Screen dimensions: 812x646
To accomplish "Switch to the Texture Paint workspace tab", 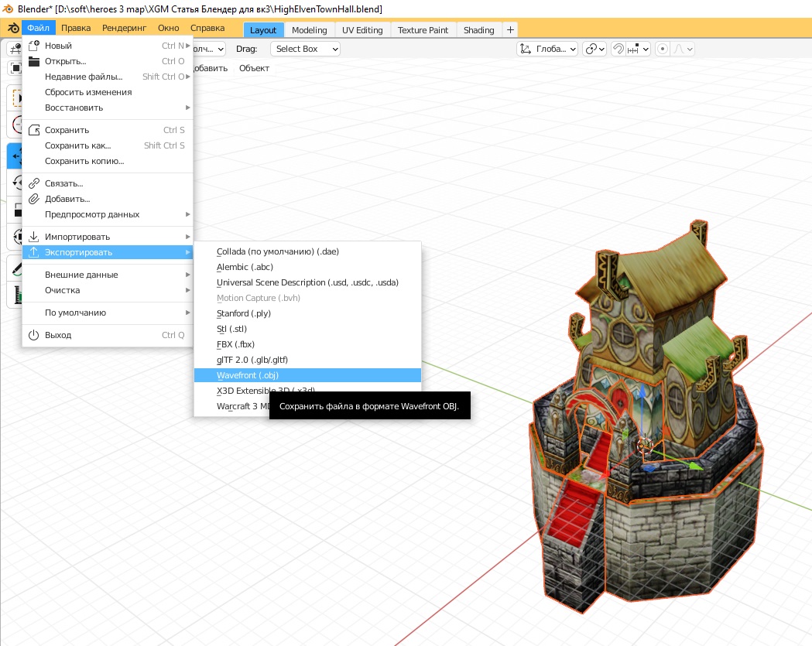I will [x=423, y=30].
